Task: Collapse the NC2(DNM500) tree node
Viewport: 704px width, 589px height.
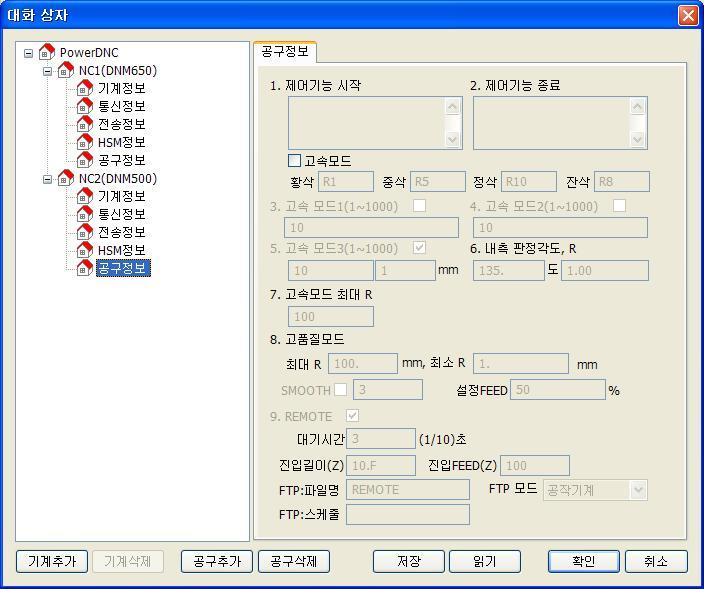Action: tap(47, 180)
